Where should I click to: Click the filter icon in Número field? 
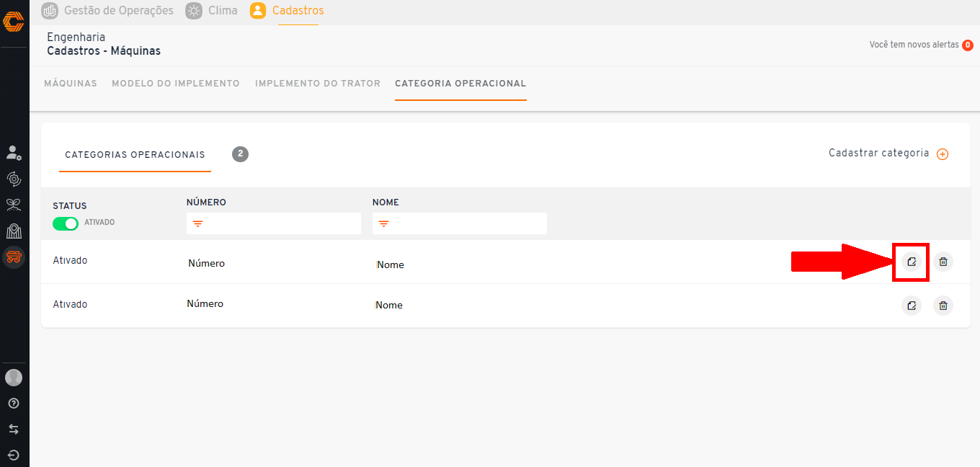click(x=197, y=224)
